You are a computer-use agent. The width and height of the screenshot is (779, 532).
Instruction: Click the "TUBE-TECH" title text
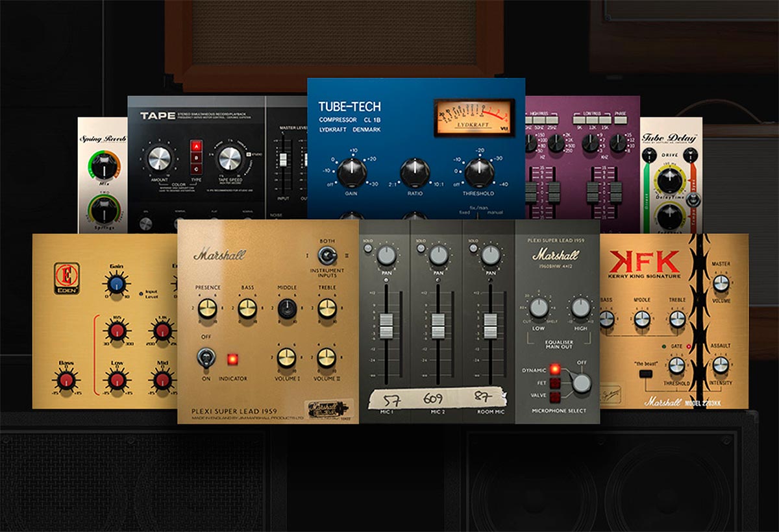[x=349, y=107]
